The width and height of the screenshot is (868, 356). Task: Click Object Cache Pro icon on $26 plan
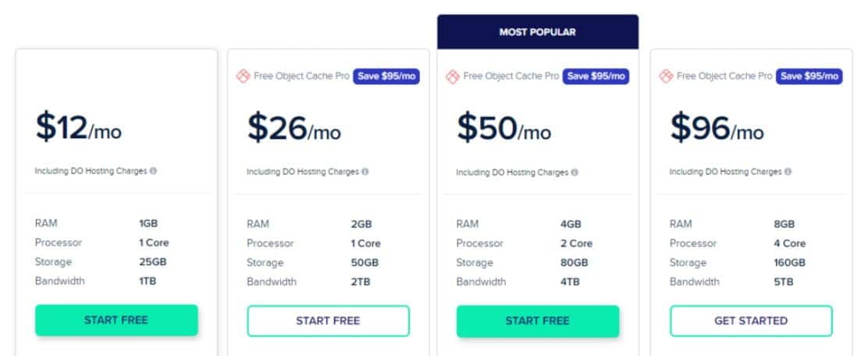[243, 77]
